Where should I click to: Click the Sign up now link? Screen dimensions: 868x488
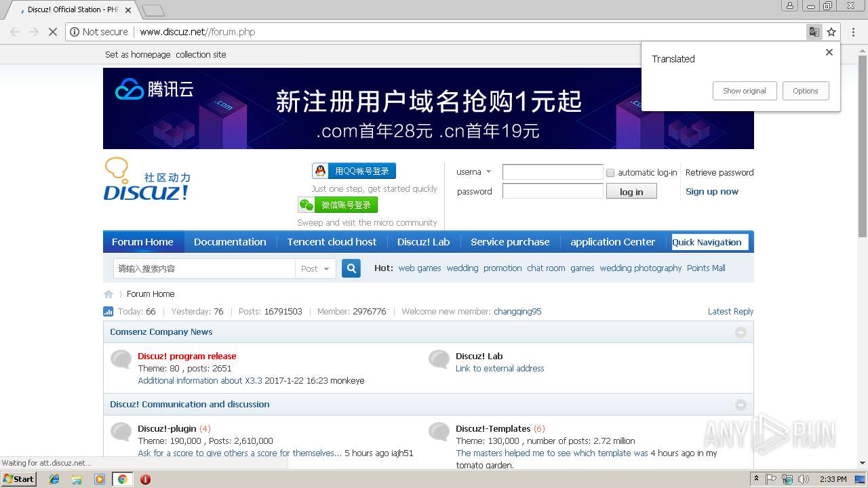pos(712,192)
